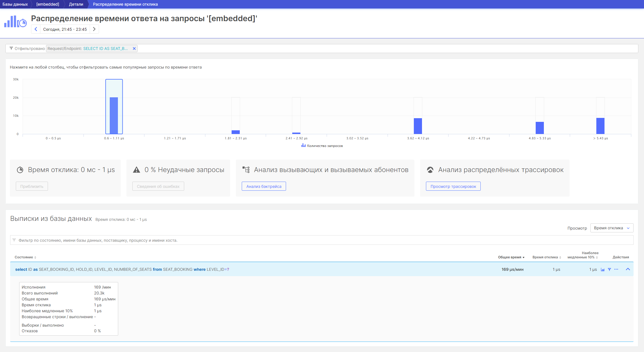Open the 'Время отклика' view dropdown
Viewport: 644px width, 352px height.
coord(612,228)
